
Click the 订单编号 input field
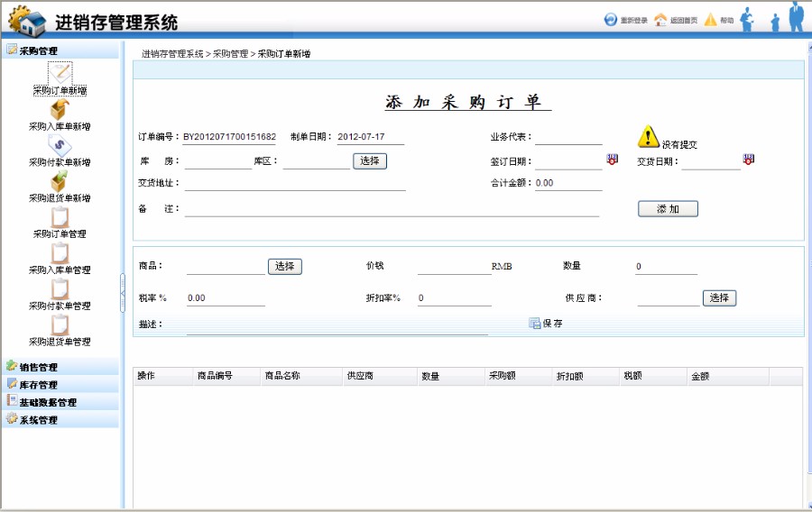(x=229, y=137)
